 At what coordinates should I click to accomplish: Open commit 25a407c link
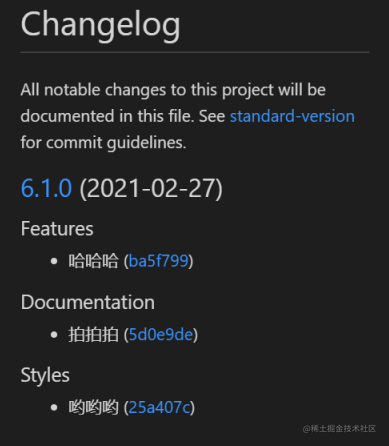coord(160,407)
